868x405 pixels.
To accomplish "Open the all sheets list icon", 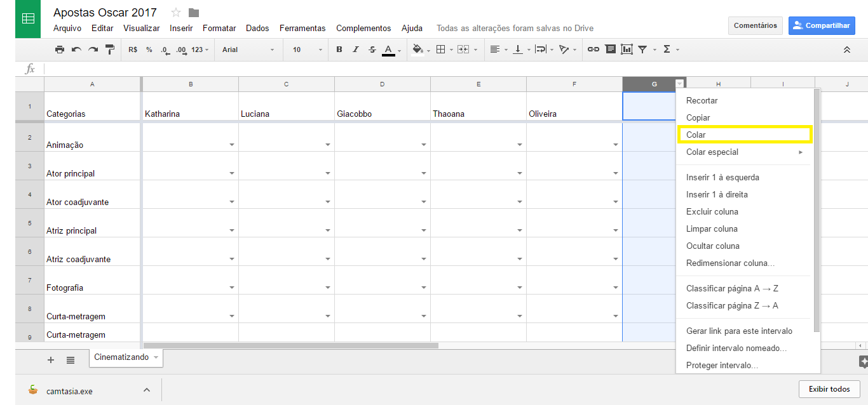I will [71, 360].
